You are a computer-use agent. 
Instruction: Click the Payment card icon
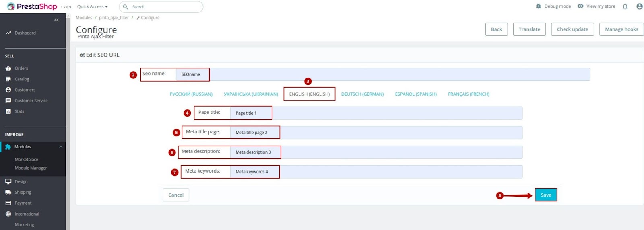pos(8,203)
